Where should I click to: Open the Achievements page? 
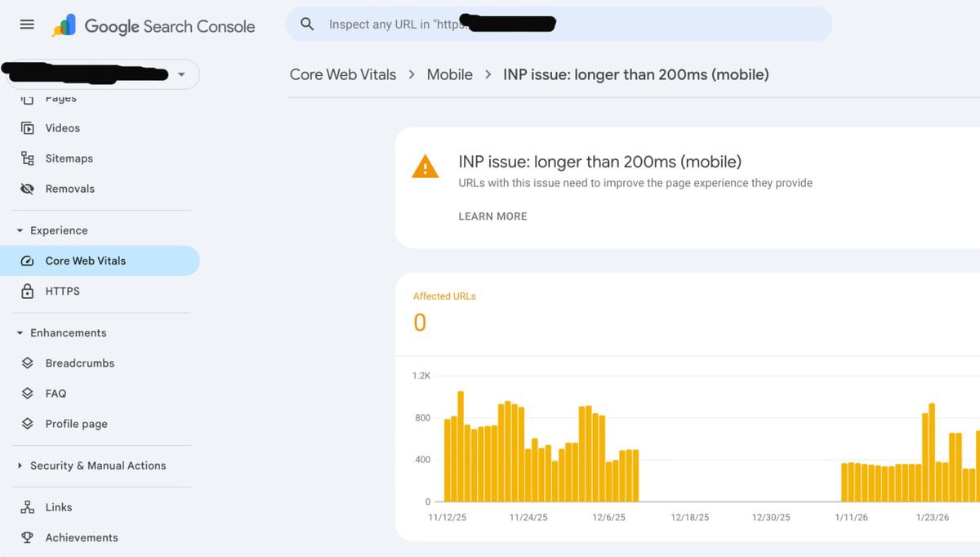[82, 537]
